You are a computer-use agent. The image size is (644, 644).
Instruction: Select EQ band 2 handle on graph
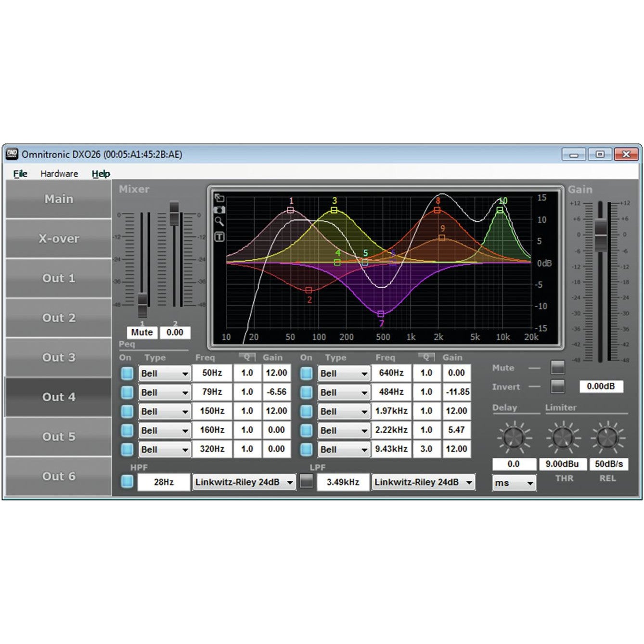click(309, 290)
